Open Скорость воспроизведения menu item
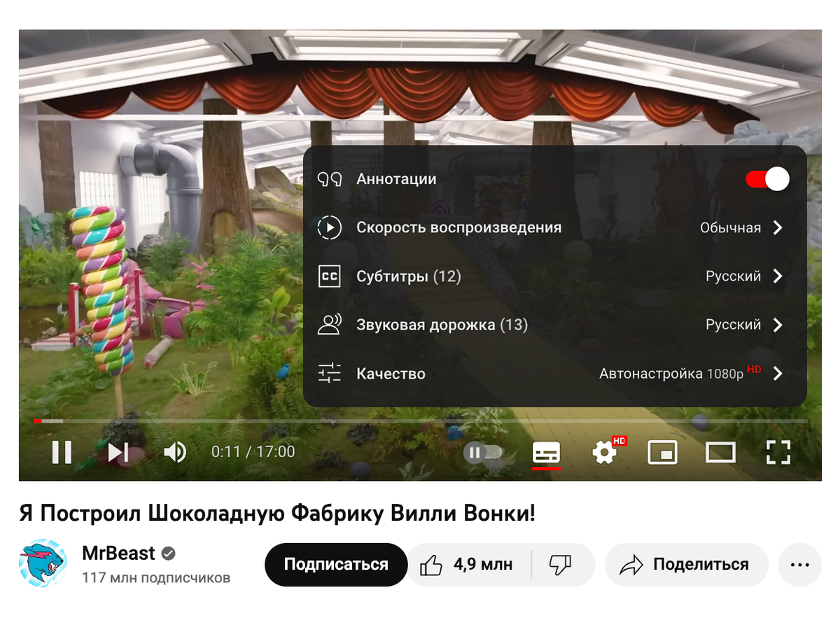The height and width of the screenshot is (625, 840). pyautogui.click(x=554, y=227)
